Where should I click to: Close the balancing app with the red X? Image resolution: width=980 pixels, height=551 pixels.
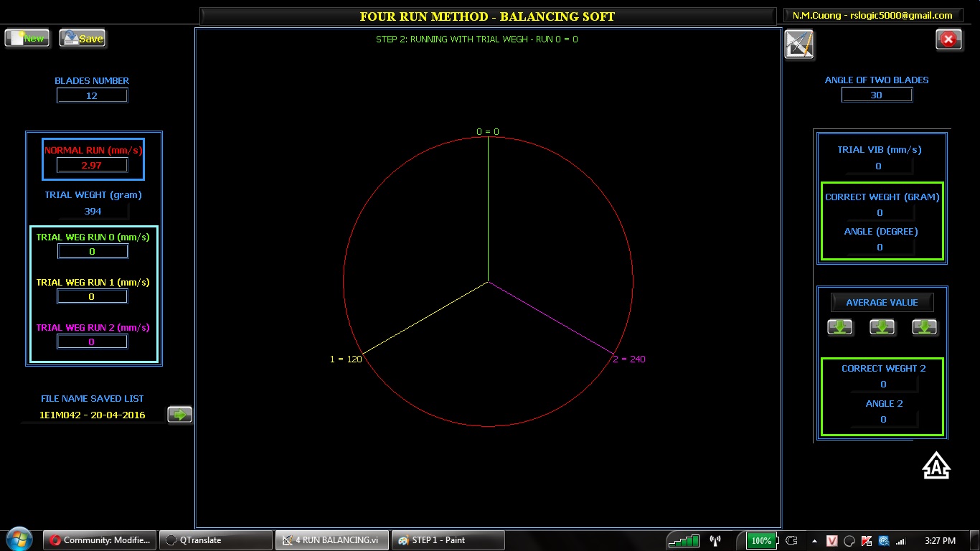[949, 39]
